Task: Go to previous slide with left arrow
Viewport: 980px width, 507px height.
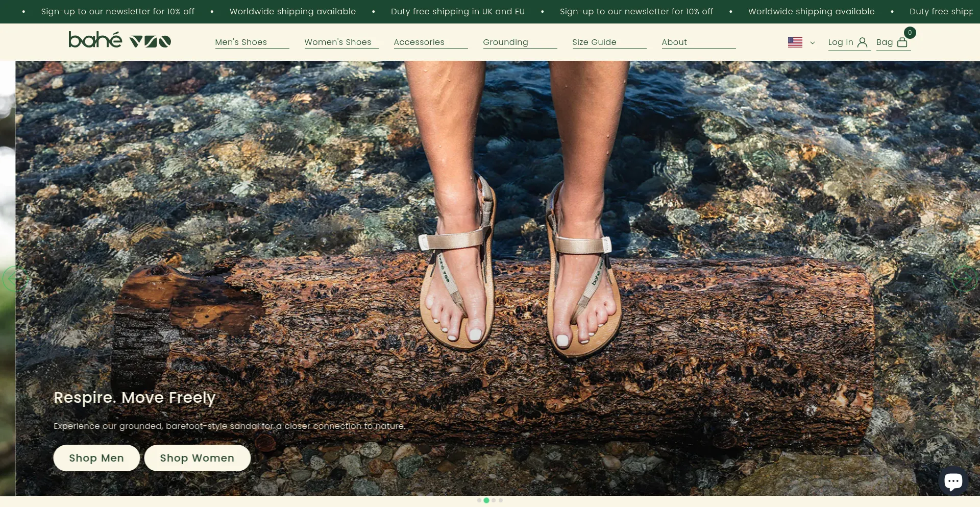Action: [x=14, y=279]
